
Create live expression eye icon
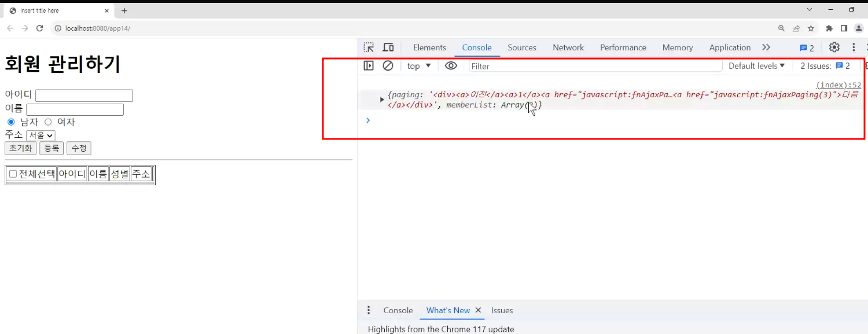pos(451,66)
